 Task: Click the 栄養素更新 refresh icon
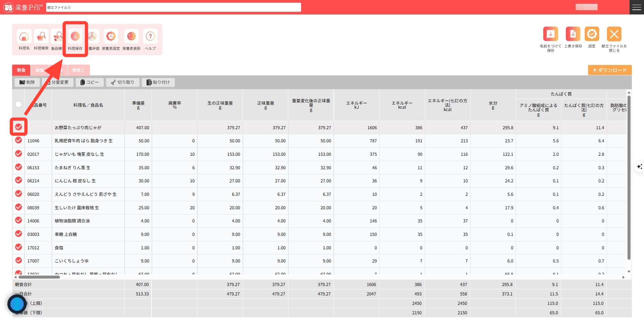click(131, 36)
